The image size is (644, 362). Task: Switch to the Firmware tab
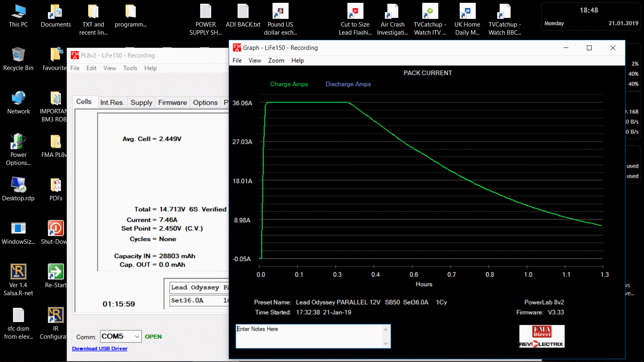[172, 103]
